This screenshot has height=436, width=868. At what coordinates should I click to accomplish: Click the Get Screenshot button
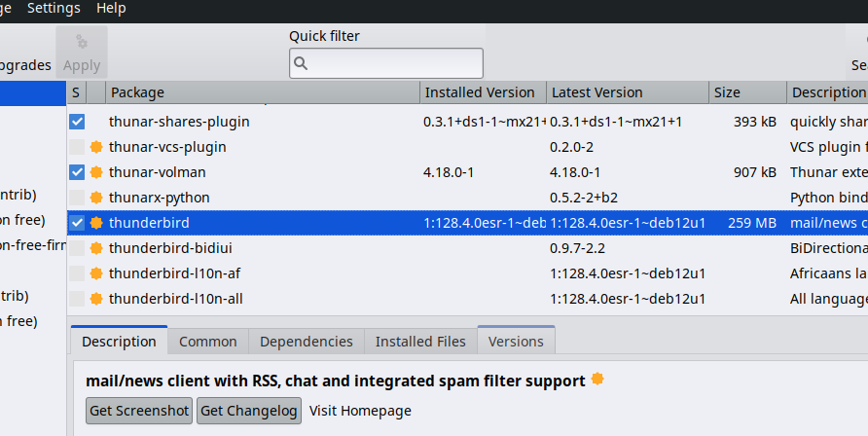[x=139, y=411]
